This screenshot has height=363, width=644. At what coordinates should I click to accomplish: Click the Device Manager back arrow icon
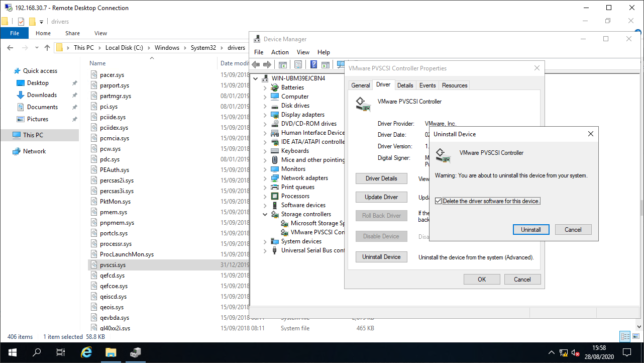[256, 64]
